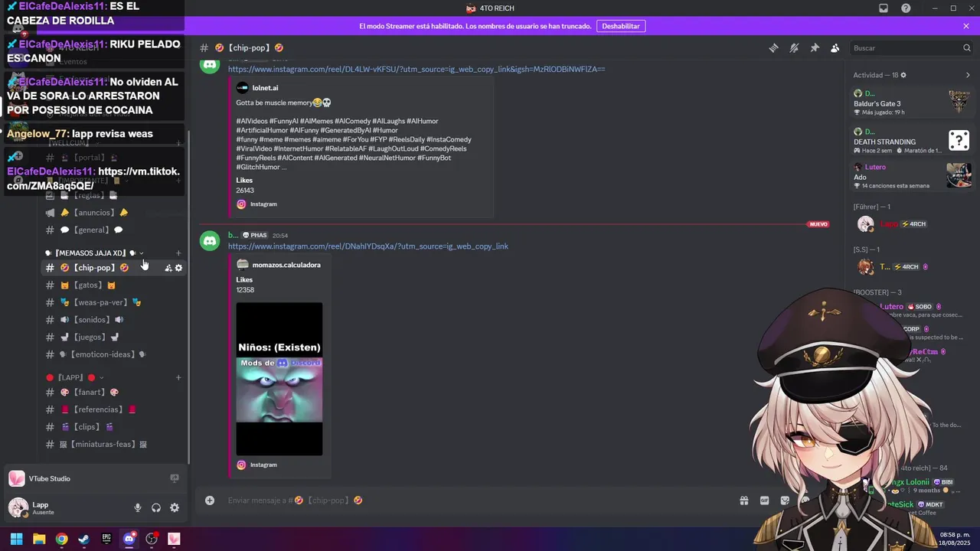Screen dimensions: 980x551
Task: Open chip-pop channel settings gear
Action: tap(179, 268)
